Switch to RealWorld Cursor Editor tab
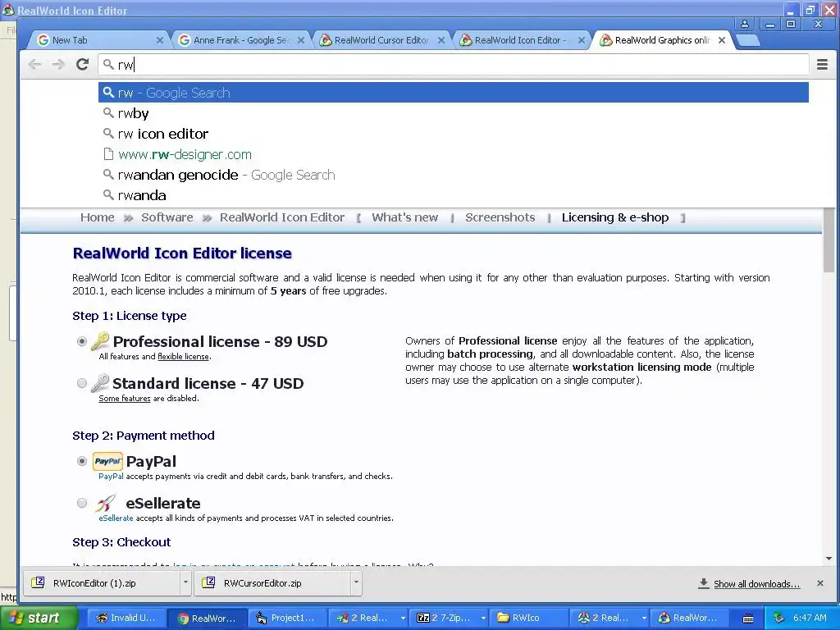The width and height of the screenshot is (840, 630). (381, 40)
